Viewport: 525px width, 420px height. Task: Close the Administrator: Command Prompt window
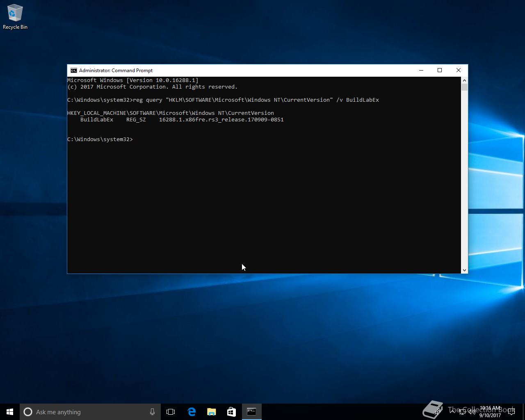459,71
